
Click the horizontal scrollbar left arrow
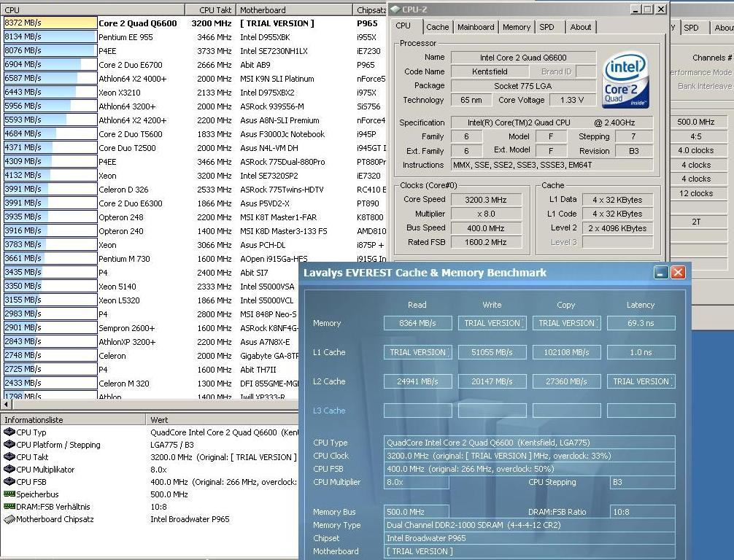pos(6,404)
